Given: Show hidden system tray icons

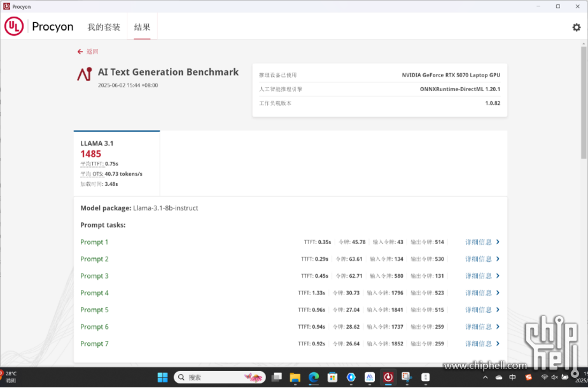Looking at the screenshot, I should coord(486,377).
